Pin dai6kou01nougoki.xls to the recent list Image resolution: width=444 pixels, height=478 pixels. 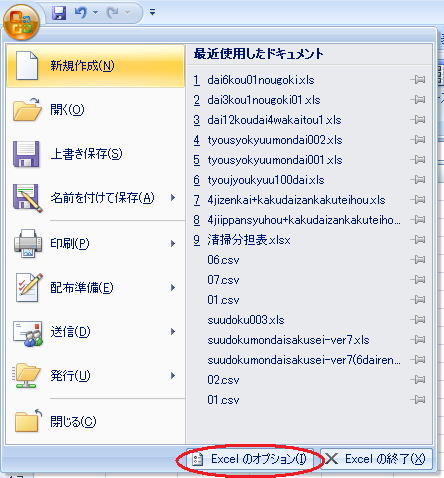coord(418,80)
